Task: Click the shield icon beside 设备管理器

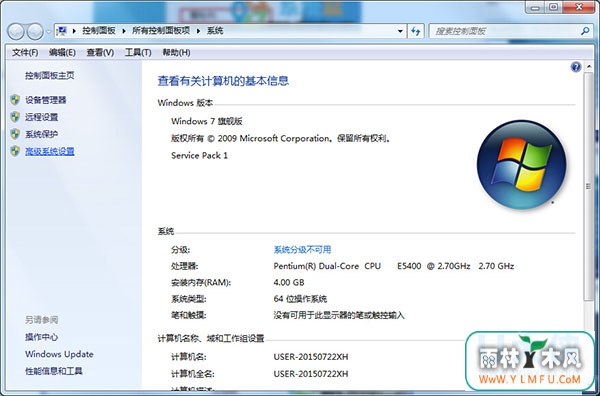Action: (x=15, y=100)
